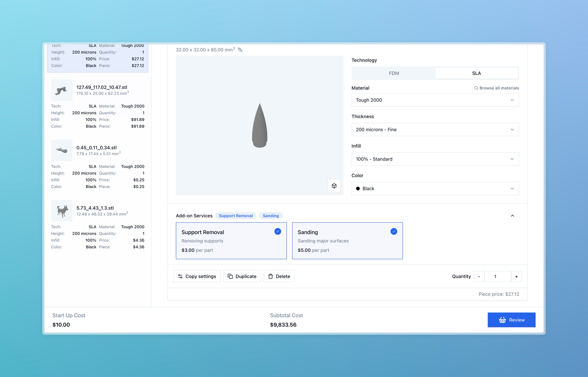Image resolution: width=588 pixels, height=377 pixels.
Task: Increase quantity with the plus button
Action: tap(516, 276)
